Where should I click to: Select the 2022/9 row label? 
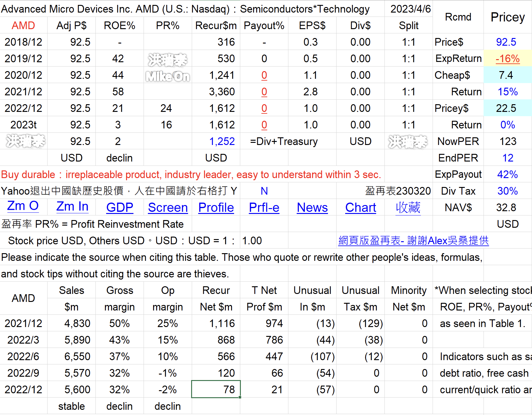click(23, 373)
